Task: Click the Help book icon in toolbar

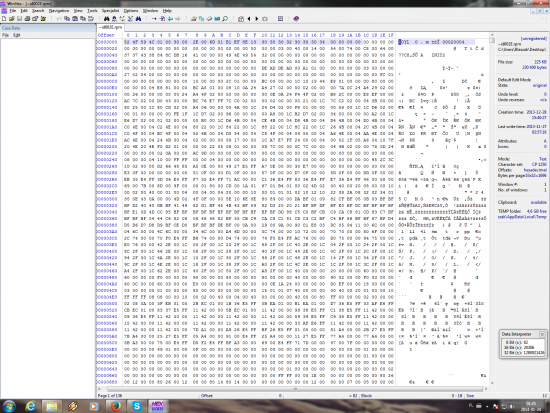Action: (296, 19)
